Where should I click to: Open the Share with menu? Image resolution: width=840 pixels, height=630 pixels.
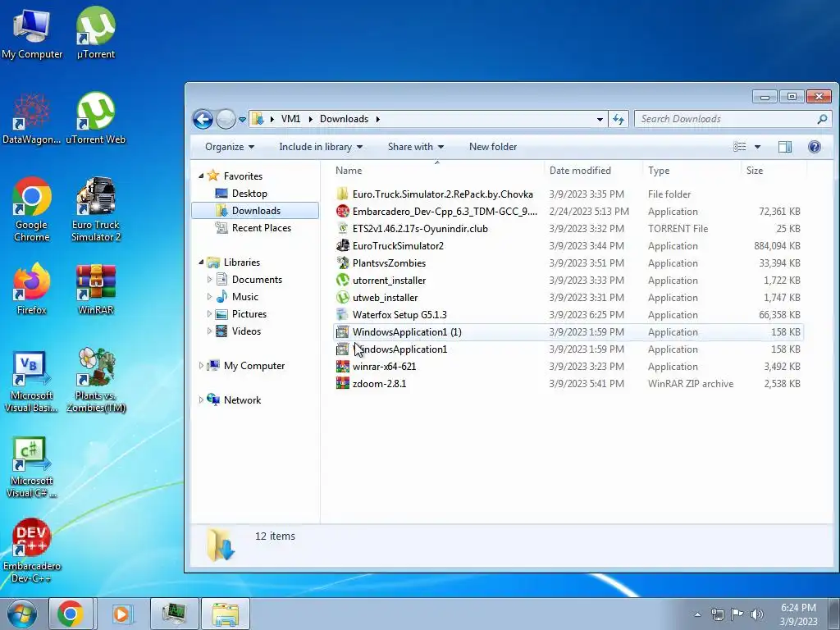tap(416, 147)
